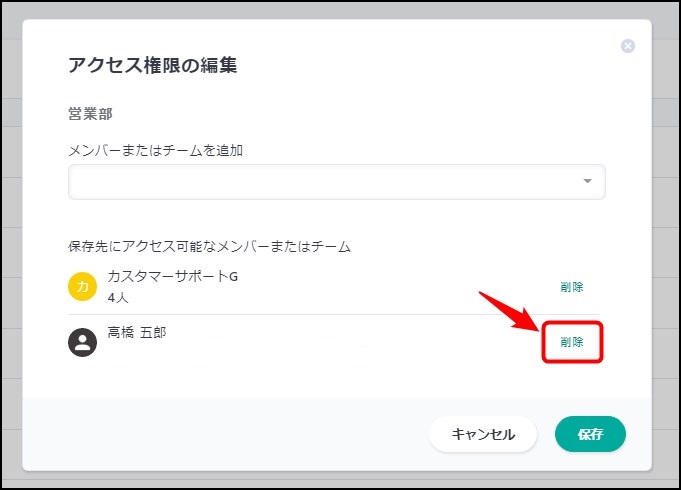This screenshot has width=681, height=490.
Task: Click the アクセス権限の編集 dialog title
Action: (x=152, y=66)
